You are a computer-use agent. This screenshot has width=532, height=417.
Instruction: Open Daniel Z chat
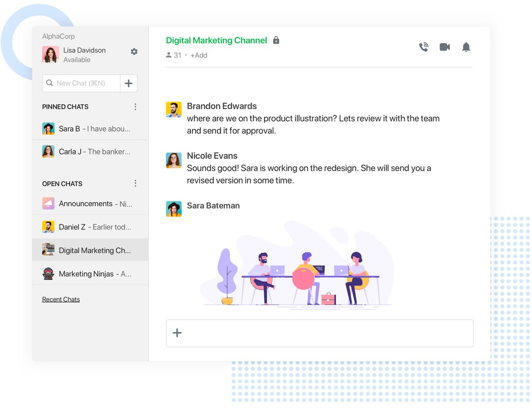point(90,227)
